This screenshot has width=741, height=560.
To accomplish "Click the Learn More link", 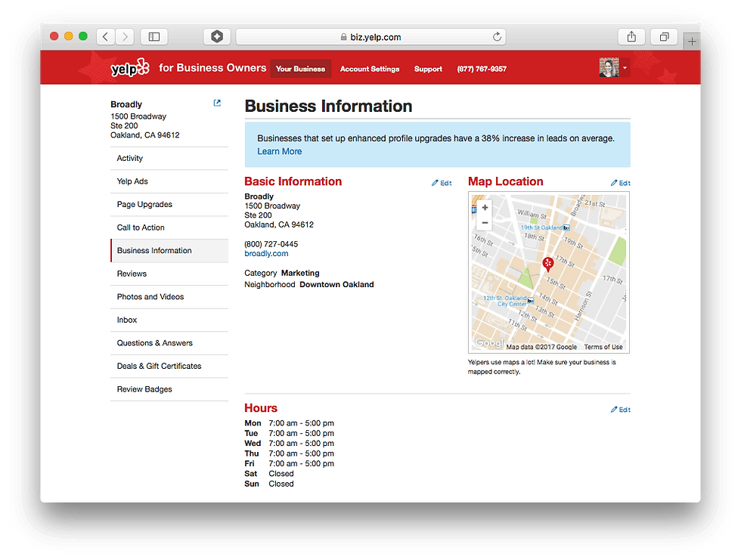I will pyautogui.click(x=279, y=152).
